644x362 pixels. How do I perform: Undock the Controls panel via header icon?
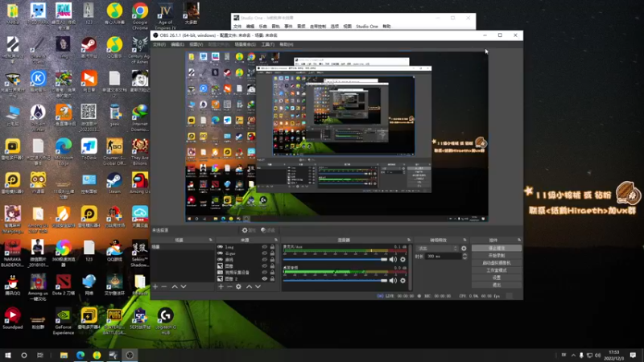click(519, 240)
